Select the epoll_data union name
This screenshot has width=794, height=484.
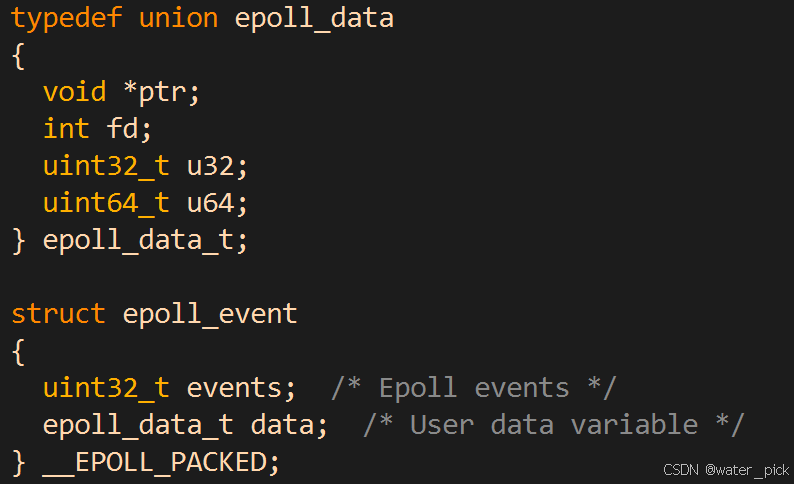click(314, 19)
